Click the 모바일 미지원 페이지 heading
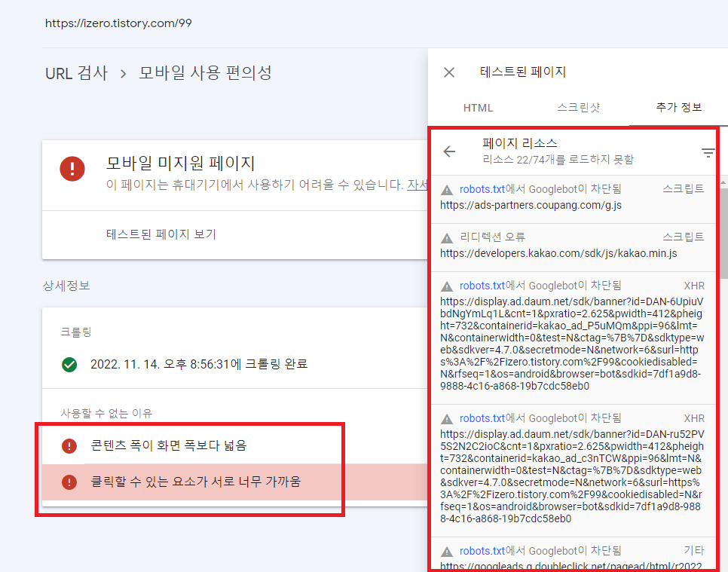 (x=181, y=164)
